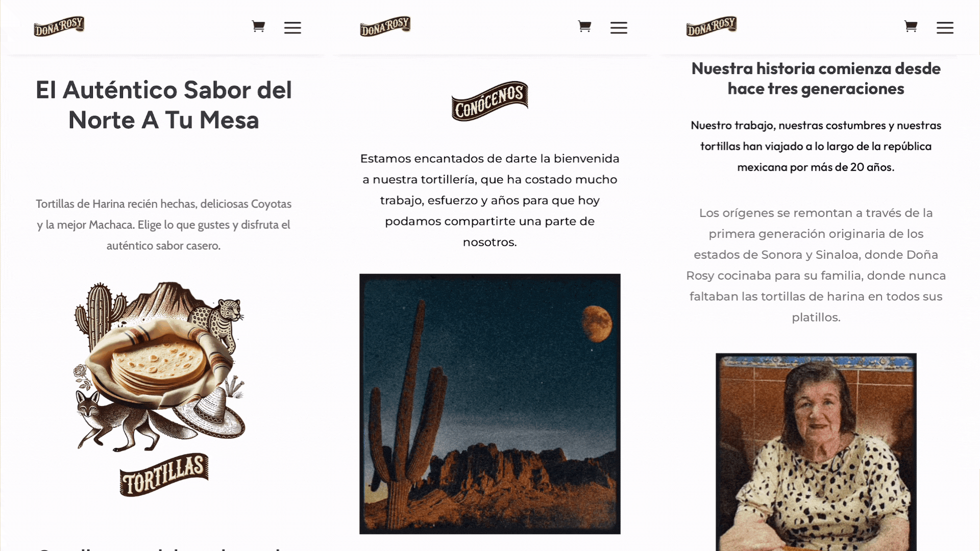Click the paragraph starting Los orígenes se remontan

point(816,265)
